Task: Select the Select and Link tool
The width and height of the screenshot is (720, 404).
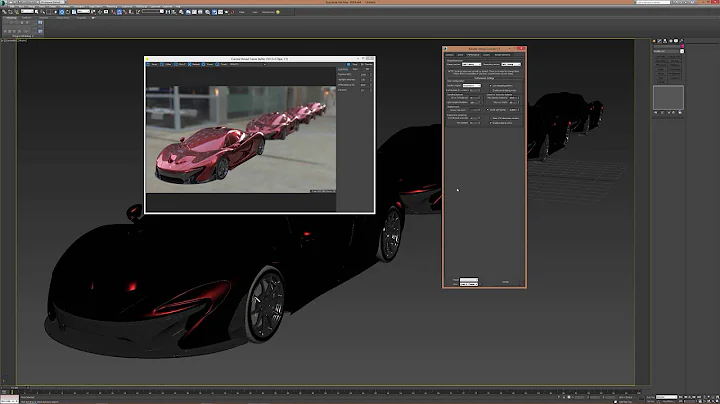Action: (4, 12)
